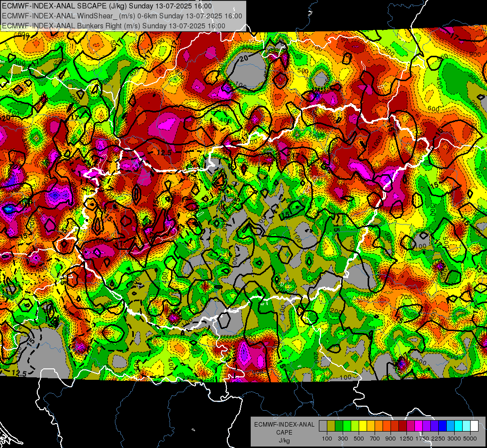This screenshot has width=487, height=448.
Task: Pick the yellow-green legend swatch before 500
Action: click(x=355, y=426)
